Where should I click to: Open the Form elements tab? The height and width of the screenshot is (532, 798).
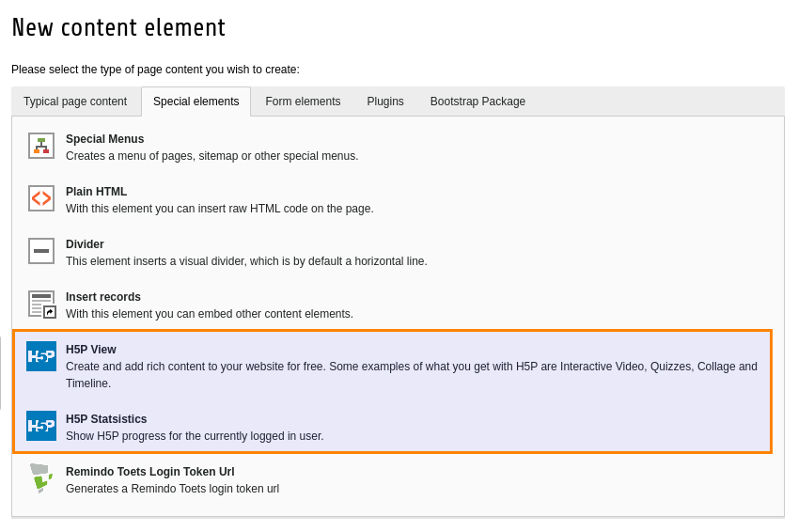click(303, 102)
